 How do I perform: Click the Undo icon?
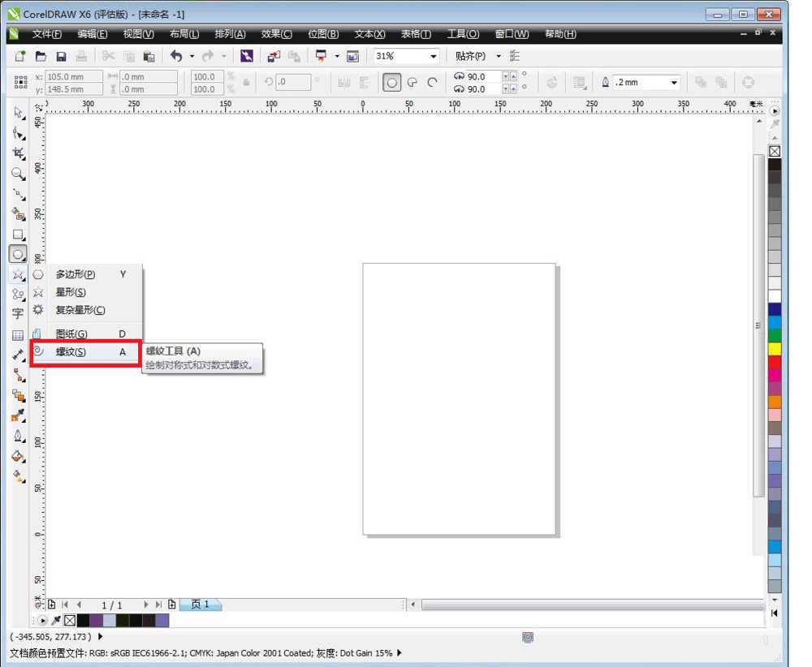click(x=175, y=56)
